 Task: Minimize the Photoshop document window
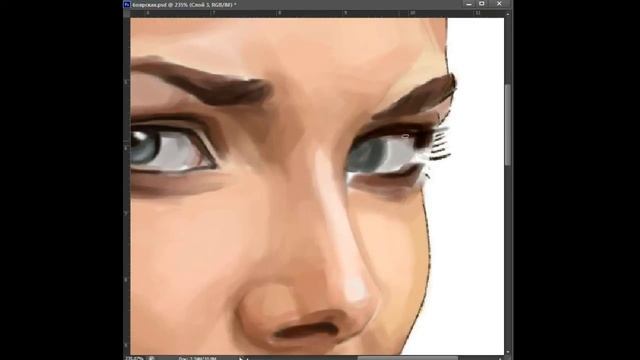[x=469, y=4]
